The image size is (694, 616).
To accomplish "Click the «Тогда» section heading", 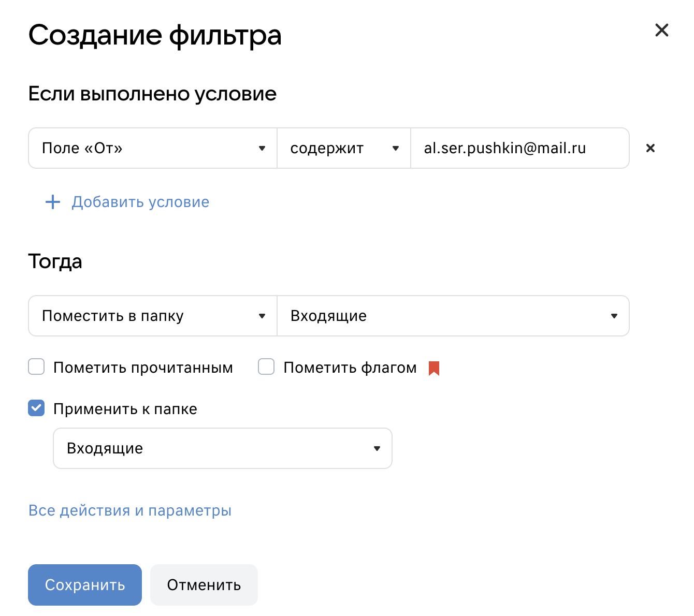I will tap(55, 261).
